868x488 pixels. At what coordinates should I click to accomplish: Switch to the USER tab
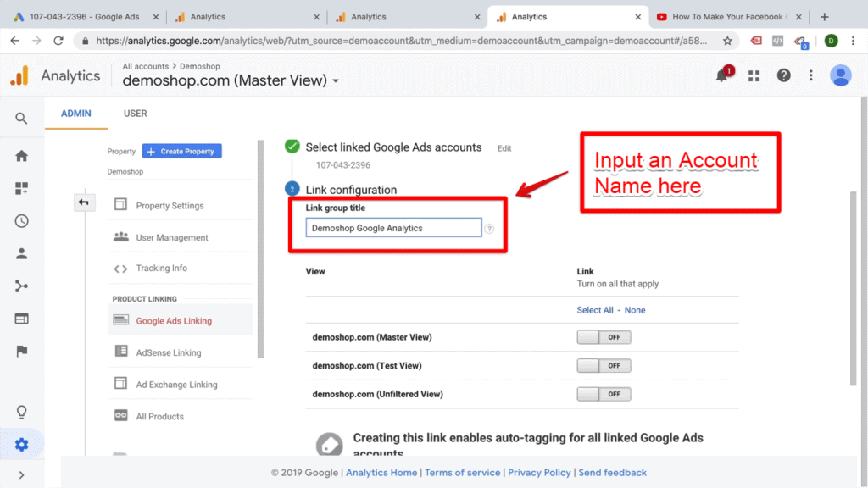point(135,114)
